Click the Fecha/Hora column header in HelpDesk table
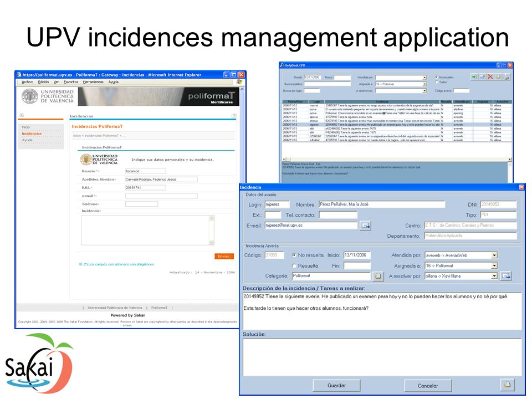This screenshot has width=532, height=399. pyautogui.click(x=295, y=101)
